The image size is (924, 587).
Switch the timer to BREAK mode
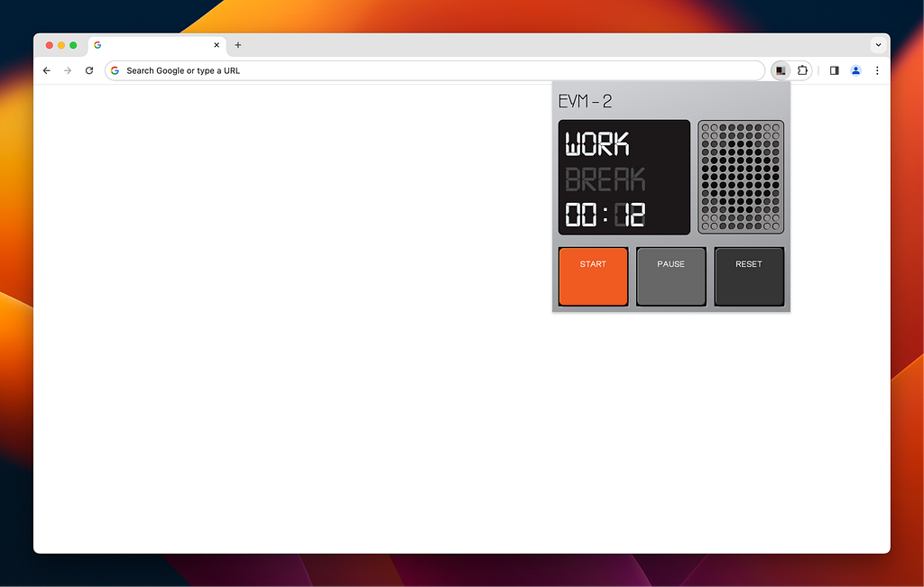pos(604,179)
